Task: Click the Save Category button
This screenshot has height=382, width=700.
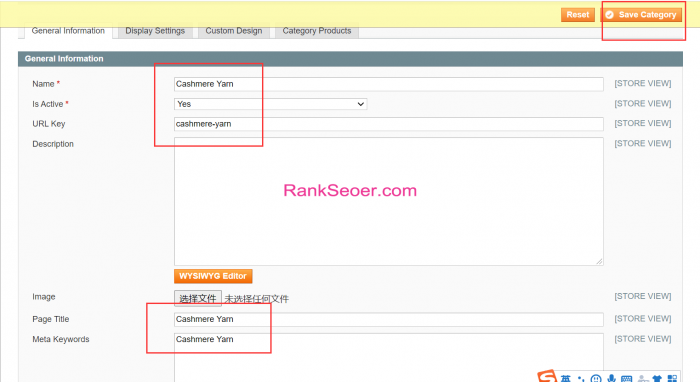Action: (641, 15)
